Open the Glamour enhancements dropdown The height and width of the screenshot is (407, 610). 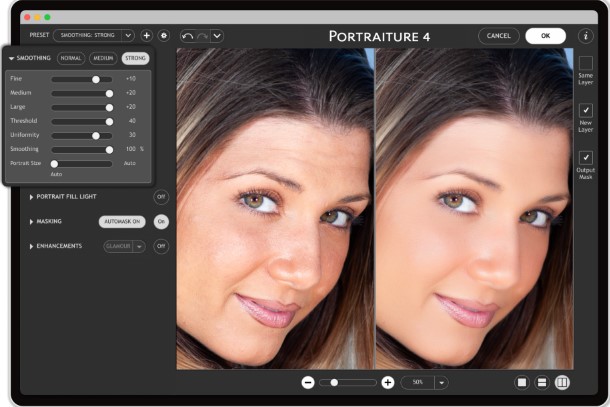[x=124, y=246]
